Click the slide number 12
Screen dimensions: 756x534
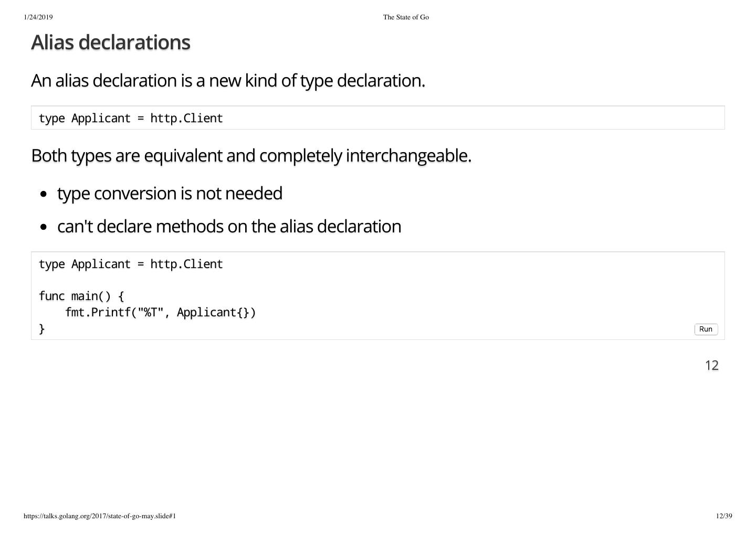coord(711,366)
